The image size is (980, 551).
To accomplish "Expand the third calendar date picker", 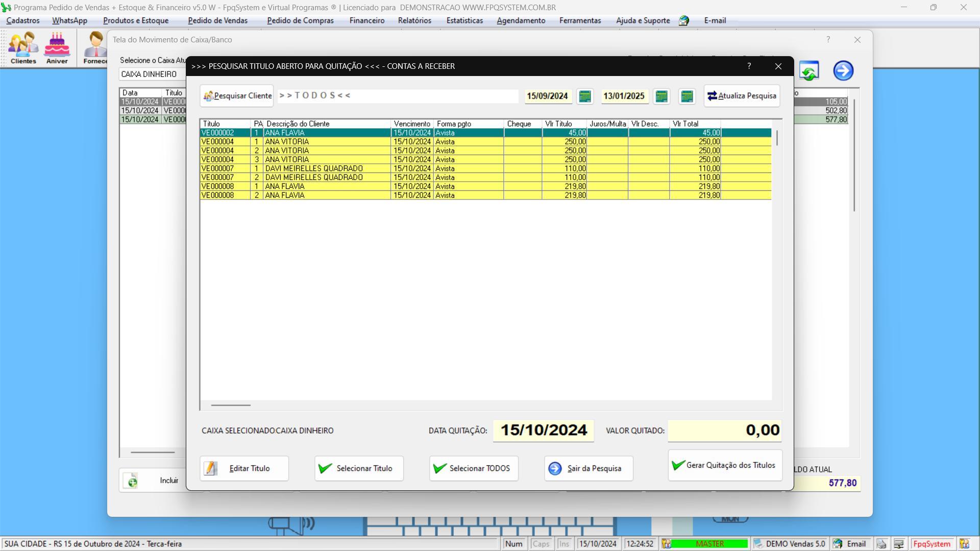I will 687,95.
